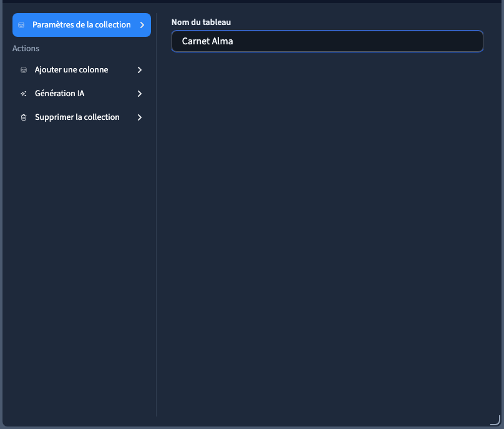The width and height of the screenshot is (504, 429).
Task: Open the Génération IA action
Action: pyautogui.click(x=82, y=94)
